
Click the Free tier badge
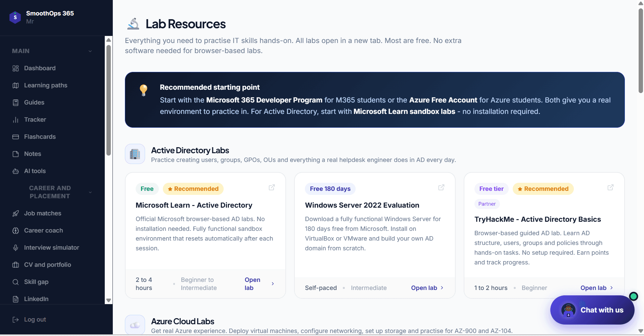pyautogui.click(x=491, y=189)
